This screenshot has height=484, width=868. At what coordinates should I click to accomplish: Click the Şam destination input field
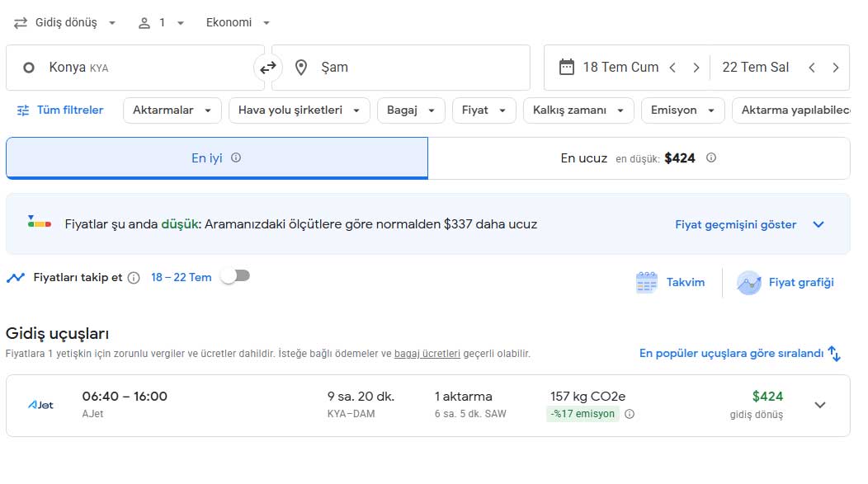point(401,68)
